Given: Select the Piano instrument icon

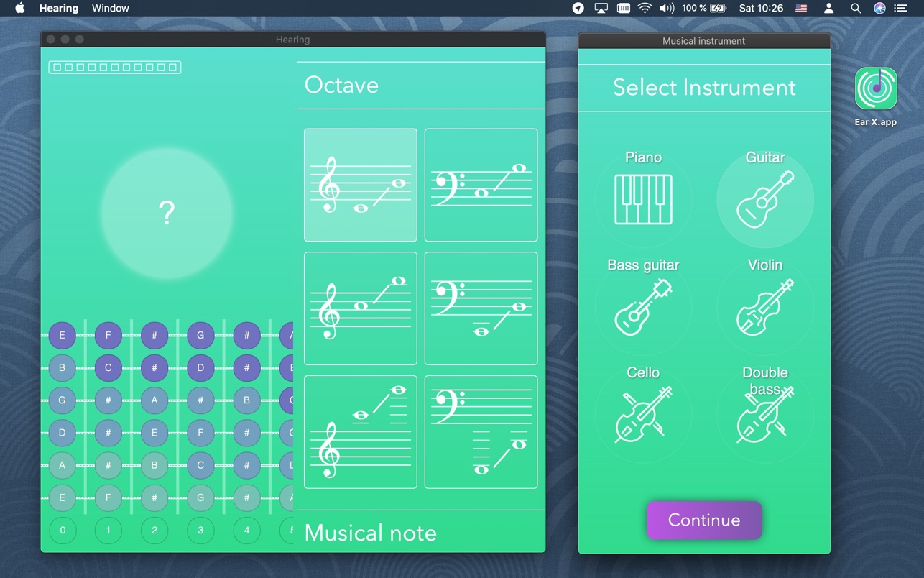Looking at the screenshot, I should click(643, 200).
